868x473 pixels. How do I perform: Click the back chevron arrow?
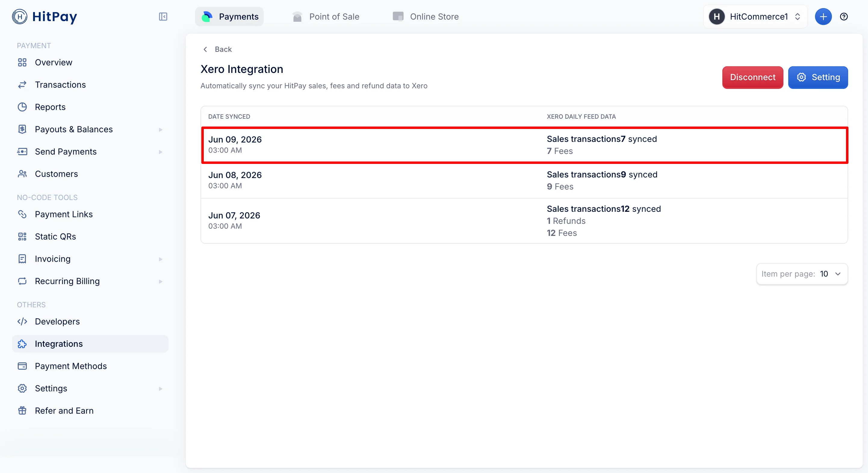tap(205, 49)
